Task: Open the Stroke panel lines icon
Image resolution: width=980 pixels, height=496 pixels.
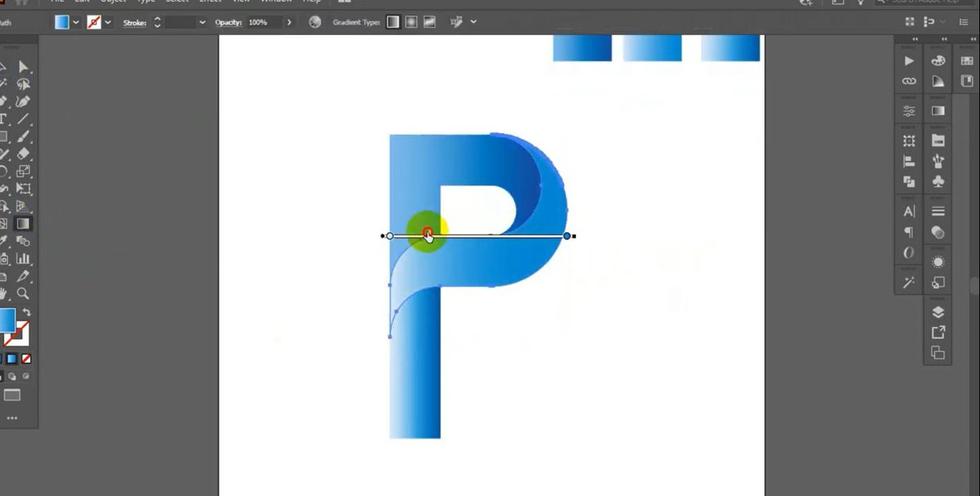Action: [x=938, y=212]
